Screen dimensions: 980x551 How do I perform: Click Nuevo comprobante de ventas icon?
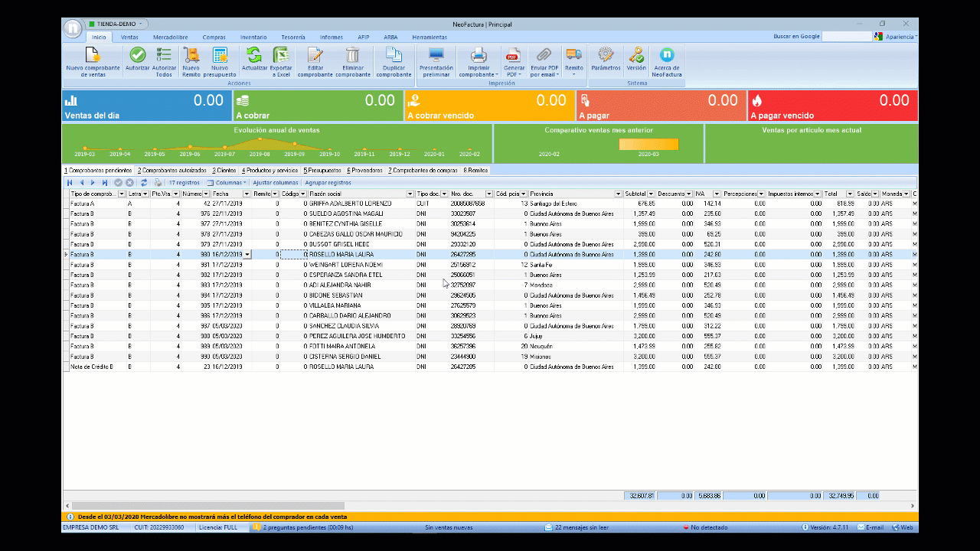[x=92, y=55]
